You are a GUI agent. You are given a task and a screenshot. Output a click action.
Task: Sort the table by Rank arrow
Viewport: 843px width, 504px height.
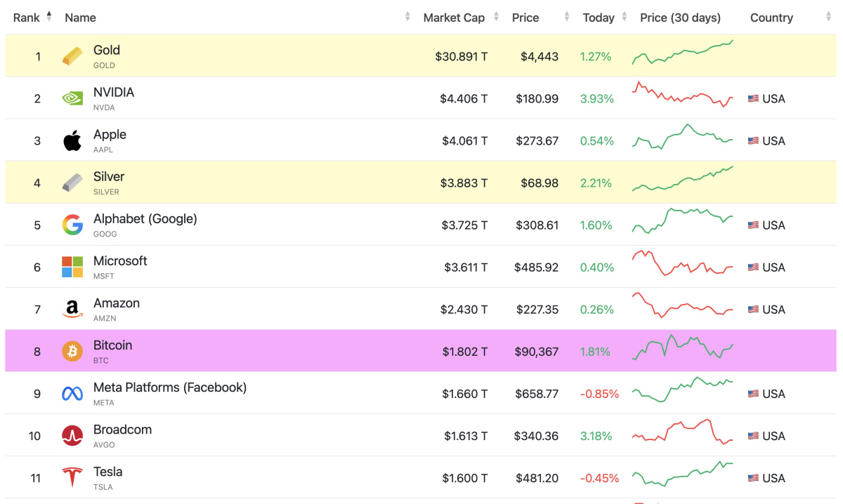(x=49, y=17)
